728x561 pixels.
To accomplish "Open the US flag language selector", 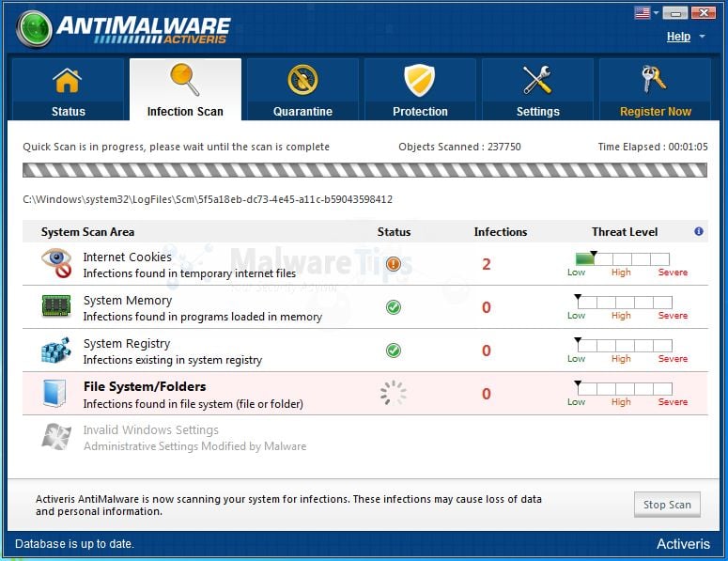I will coord(643,12).
